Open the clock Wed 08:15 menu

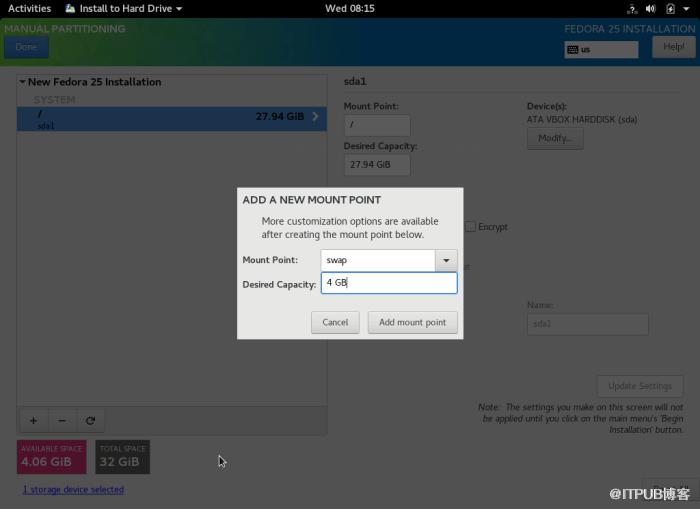[350, 8]
